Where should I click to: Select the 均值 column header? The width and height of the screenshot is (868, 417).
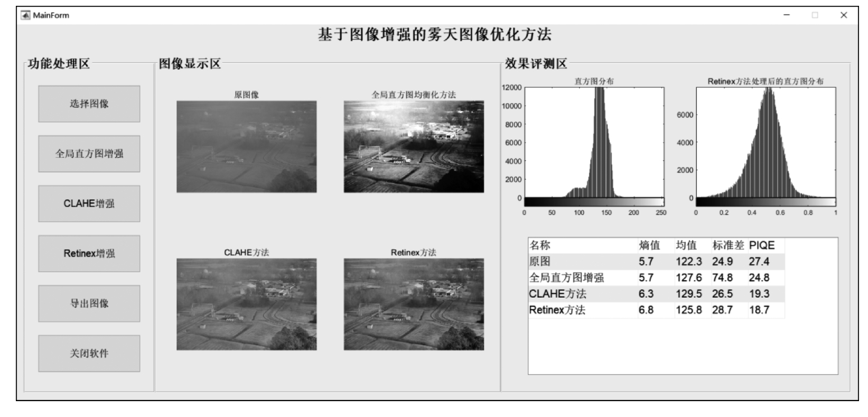pos(692,245)
